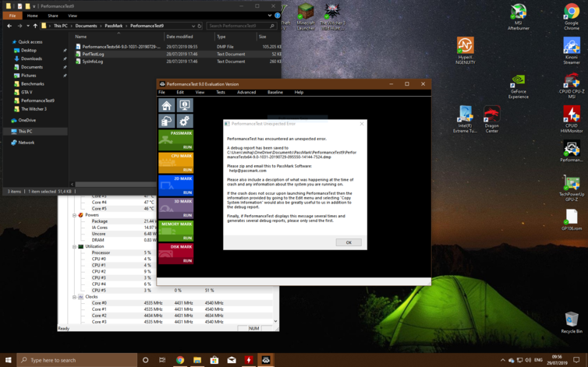Close the Unexpected Error dialog with X
Viewport: 588px width, 367px height.
click(362, 124)
